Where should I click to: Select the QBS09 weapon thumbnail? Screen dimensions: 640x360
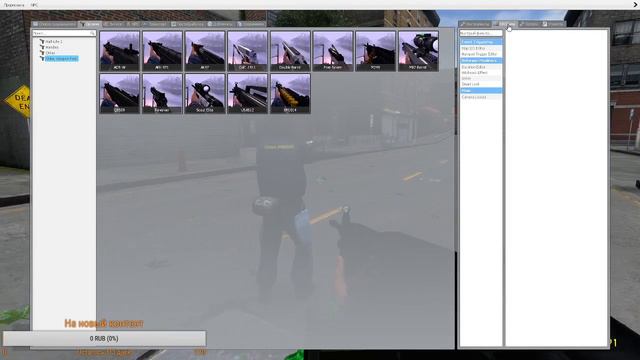tap(120, 93)
